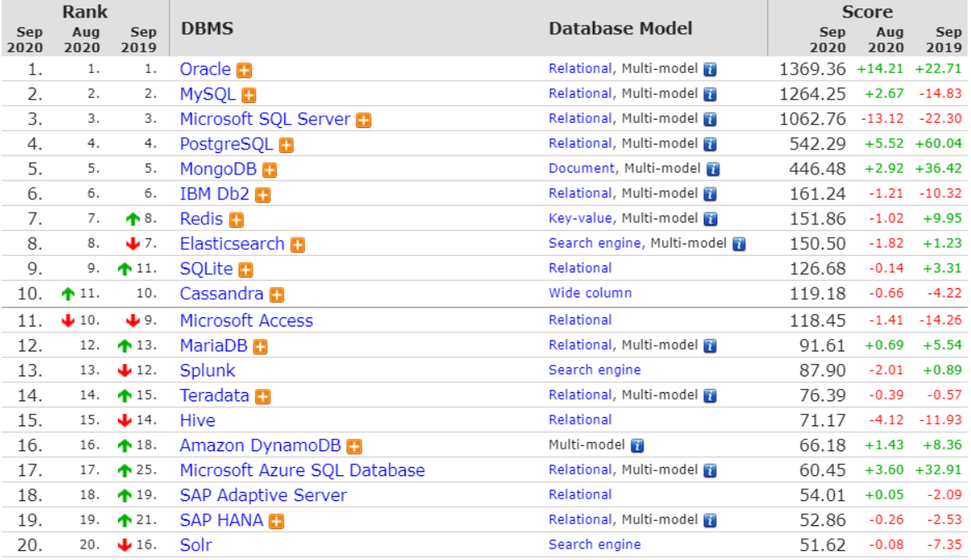The height and width of the screenshot is (560, 971).
Task: Open the Amazon DynamoDB link
Action: [x=260, y=445]
